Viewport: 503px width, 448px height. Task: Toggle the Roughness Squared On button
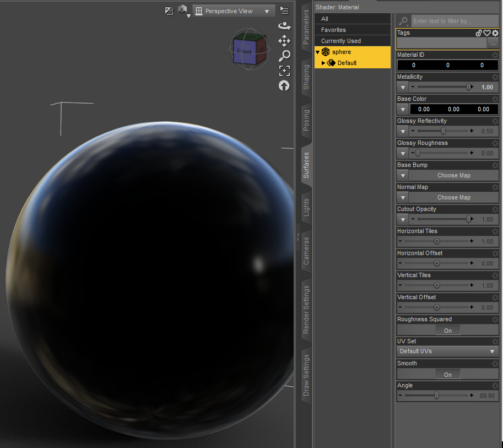[447, 330]
